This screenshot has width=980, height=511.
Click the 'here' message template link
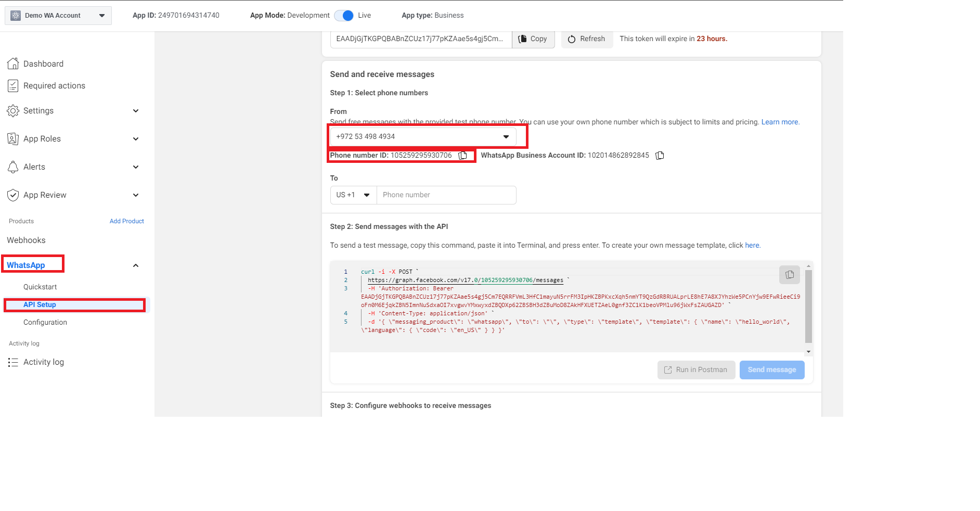[x=752, y=246]
